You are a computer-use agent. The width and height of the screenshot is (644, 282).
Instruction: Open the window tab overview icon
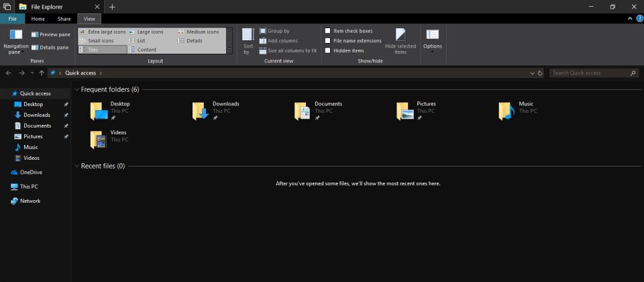click(7, 7)
